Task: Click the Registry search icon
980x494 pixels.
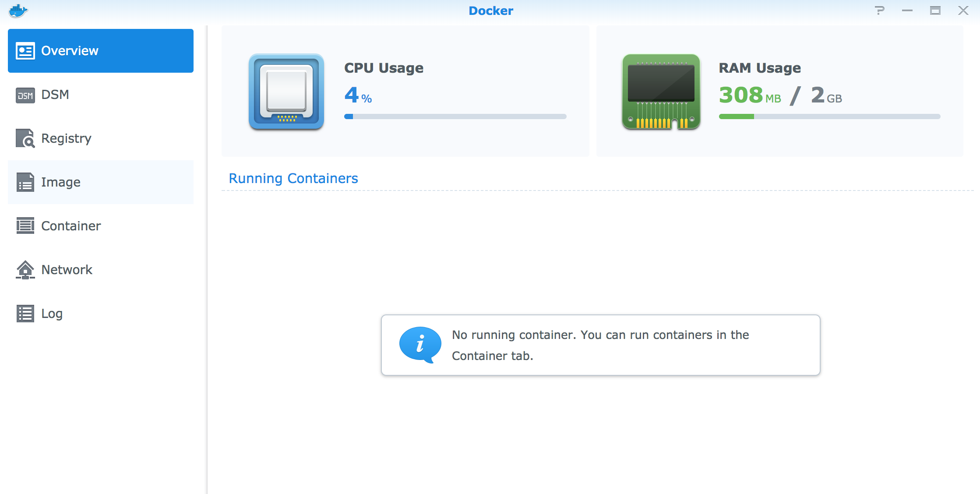Action: point(25,138)
